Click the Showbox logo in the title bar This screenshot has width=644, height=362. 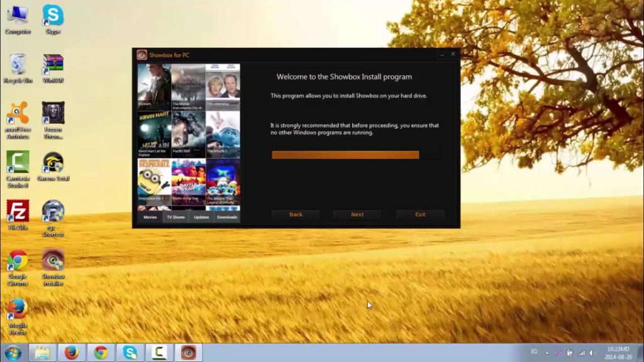point(142,55)
